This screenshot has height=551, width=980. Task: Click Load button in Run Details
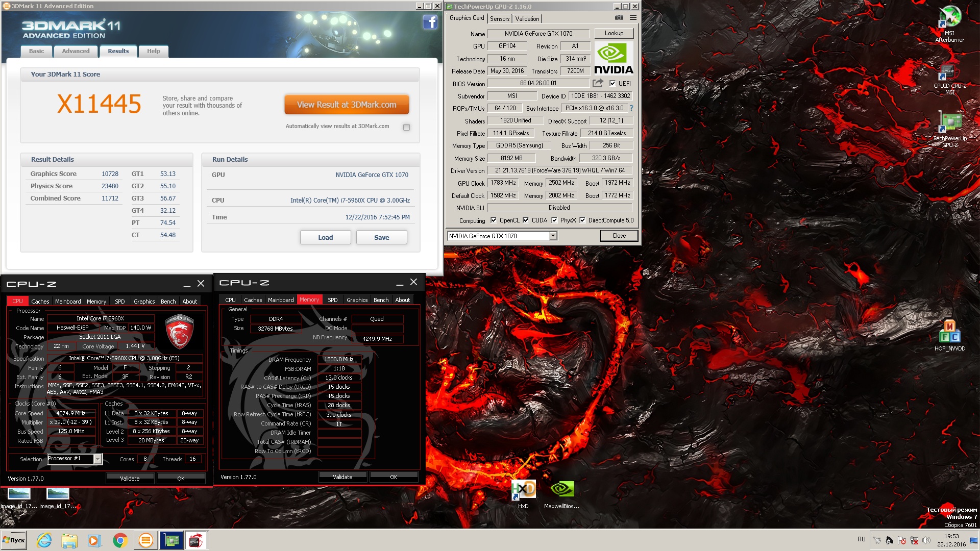coord(325,237)
